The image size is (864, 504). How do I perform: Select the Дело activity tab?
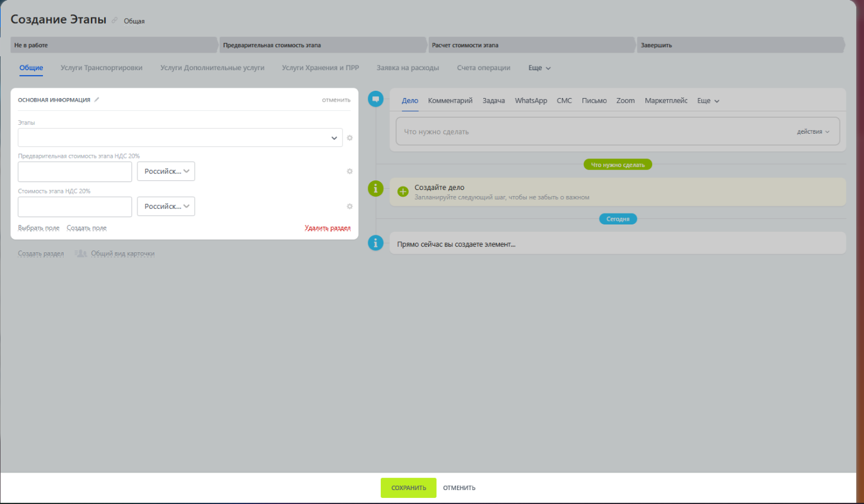pyautogui.click(x=410, y=101)
